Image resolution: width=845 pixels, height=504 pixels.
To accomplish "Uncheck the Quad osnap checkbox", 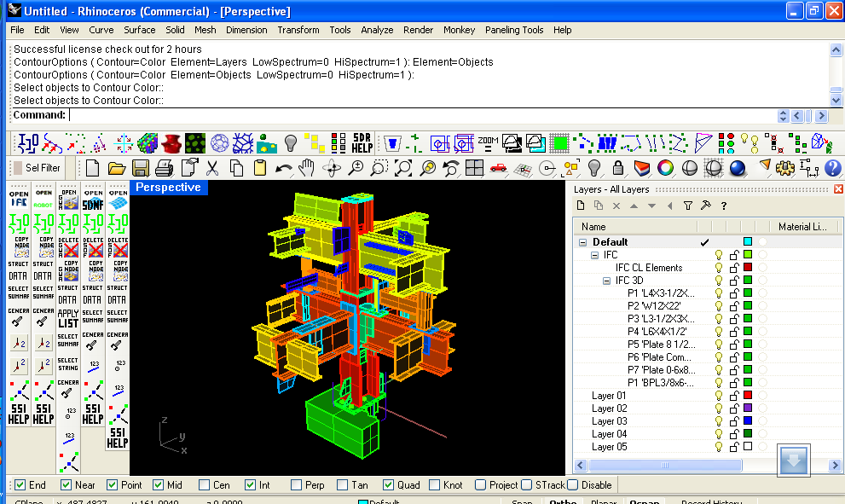I will [388, 484].
